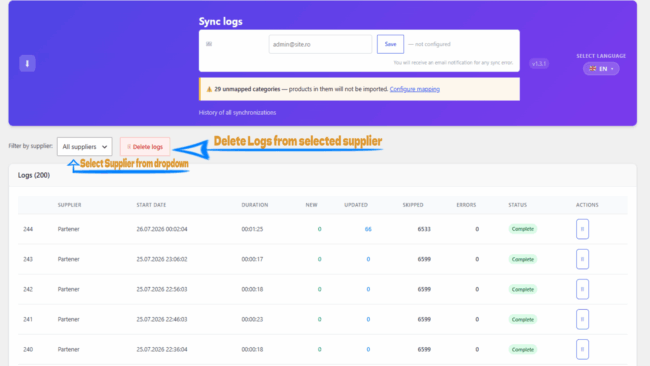Open the EN language selector
Viewport: 650px width, 366px height.
(x=601, y=69)
